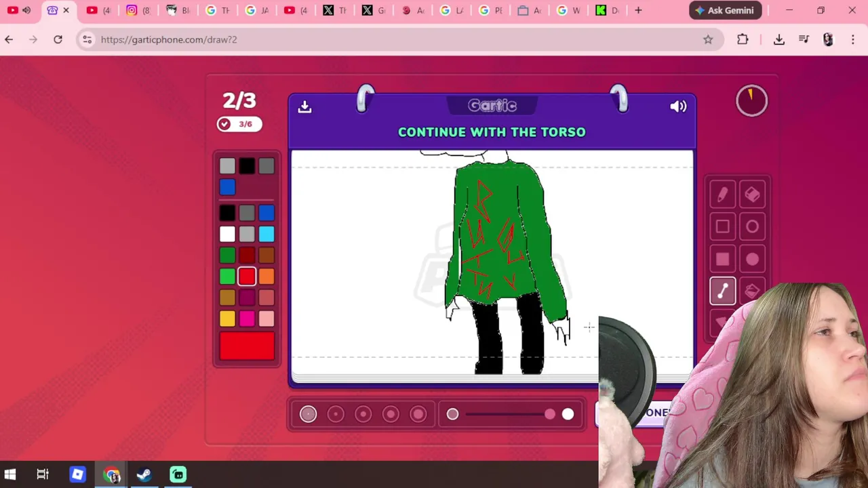Open Task View on the taskbar
868x488 pixels.
tap(43, 474)
